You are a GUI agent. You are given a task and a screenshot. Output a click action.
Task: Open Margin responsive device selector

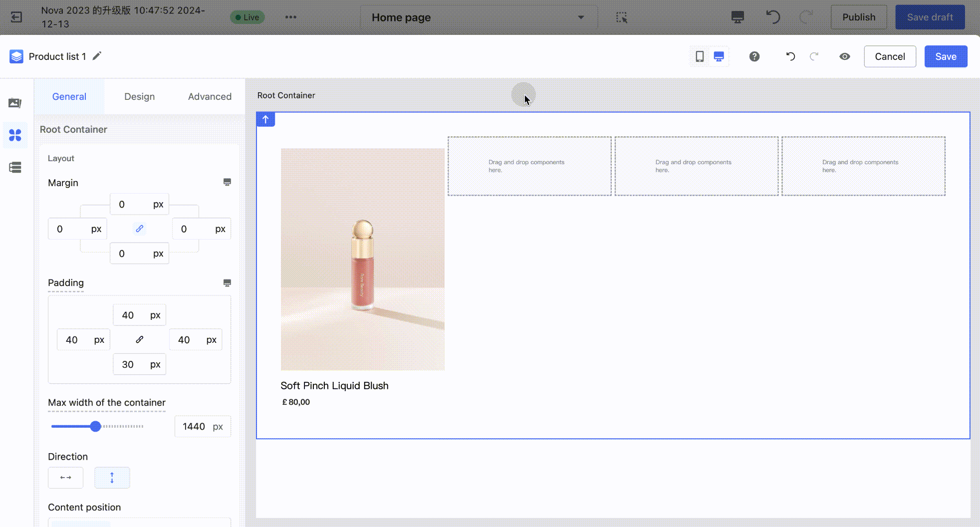227,182
